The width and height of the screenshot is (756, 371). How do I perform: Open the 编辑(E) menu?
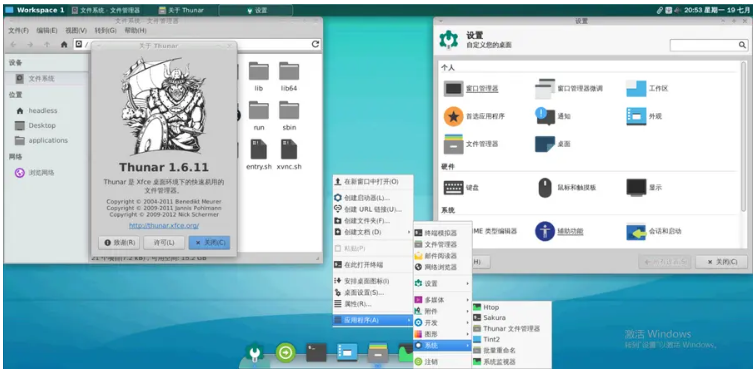[x=47, y=30]
